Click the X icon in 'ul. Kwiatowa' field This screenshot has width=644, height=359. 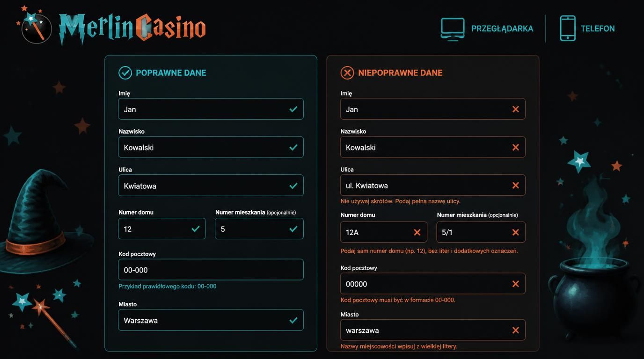click(516, 185)
